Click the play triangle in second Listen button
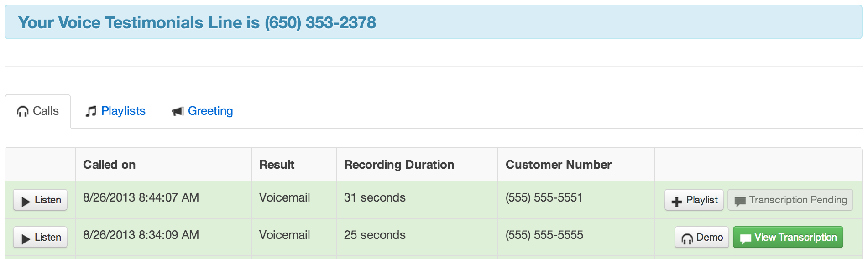This screenshot has height=259, width=868. (x=26, y=238)
